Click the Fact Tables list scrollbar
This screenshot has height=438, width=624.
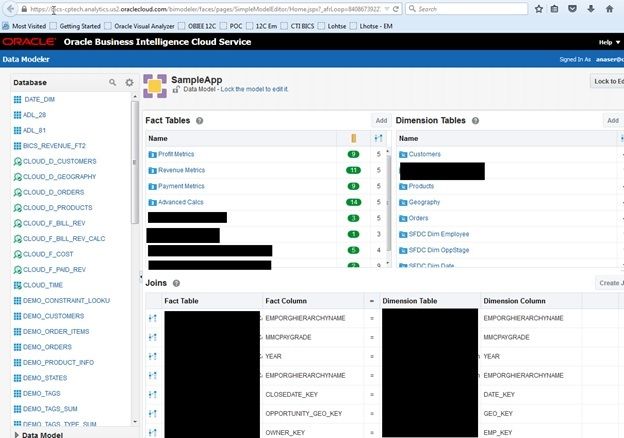389,203
